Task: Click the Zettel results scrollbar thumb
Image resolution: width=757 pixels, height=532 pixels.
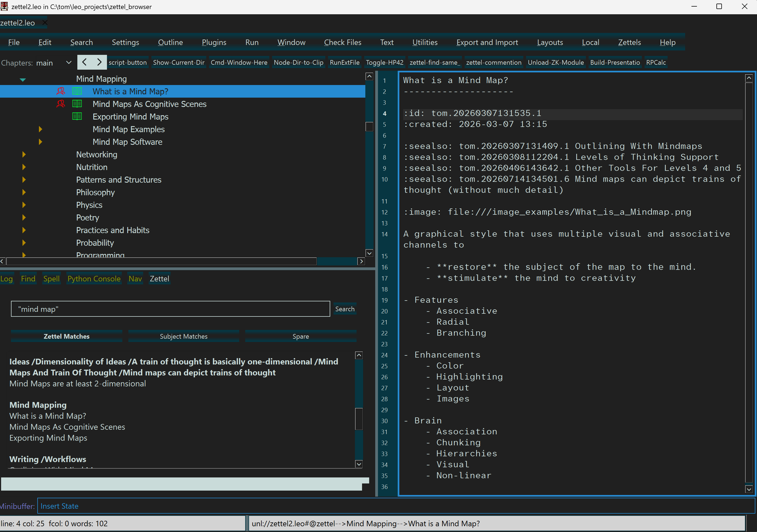Action: [359, 419]
